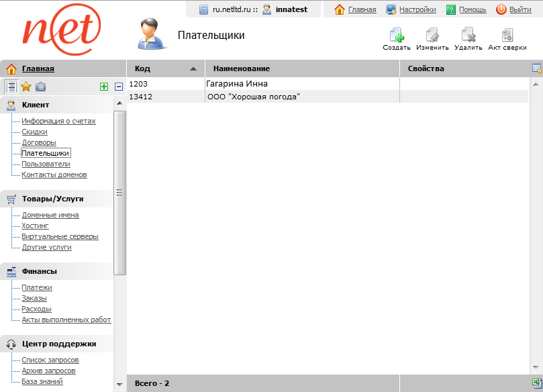Click the Создать (Create) payer icon
The image size is (543, 392).
point(396,36)
